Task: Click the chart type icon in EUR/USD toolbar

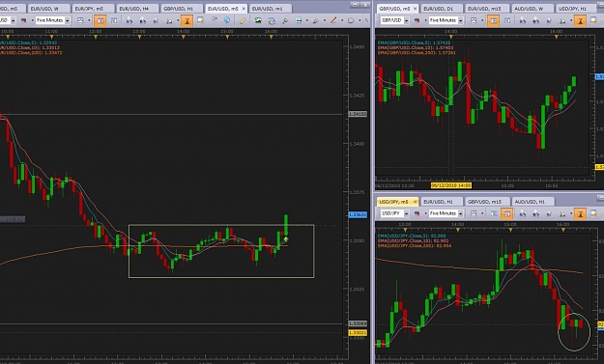Action: [x=81, y=20]
